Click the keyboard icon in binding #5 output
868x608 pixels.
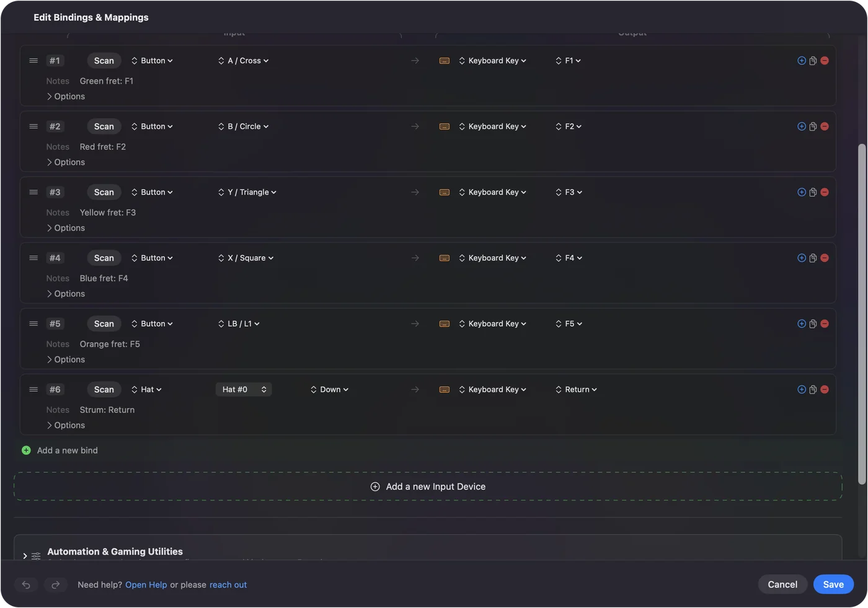(445, 324)
